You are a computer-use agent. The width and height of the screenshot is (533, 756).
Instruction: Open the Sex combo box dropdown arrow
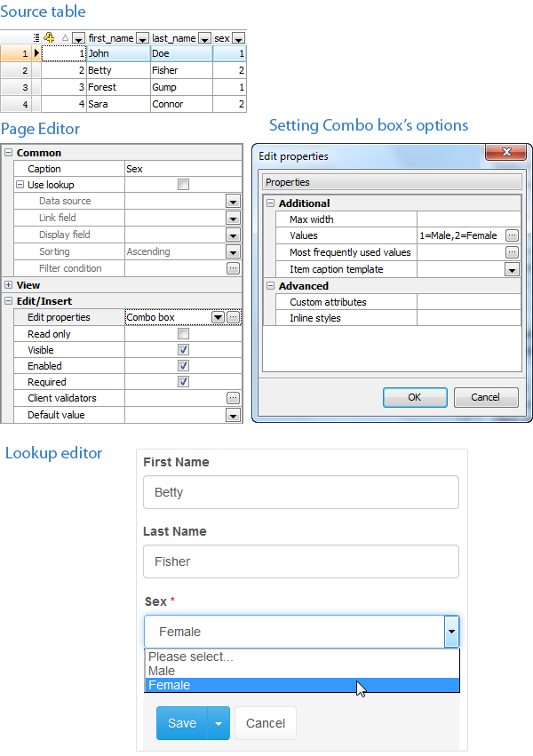tap(451, 632)
